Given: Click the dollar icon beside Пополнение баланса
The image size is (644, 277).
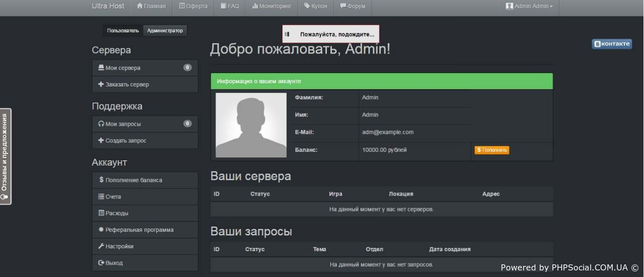Looking at the screenshot, I should pyautogui.click(x=101, y=180).
